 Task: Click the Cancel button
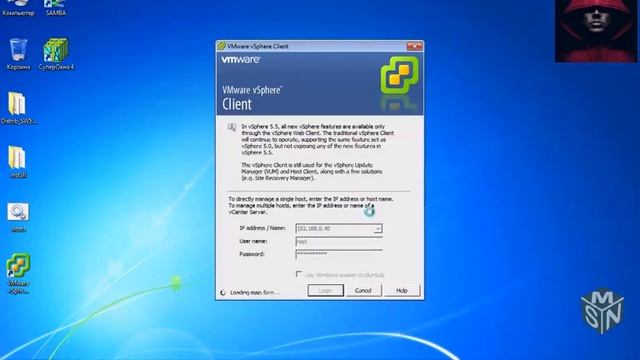pos(363,291)
